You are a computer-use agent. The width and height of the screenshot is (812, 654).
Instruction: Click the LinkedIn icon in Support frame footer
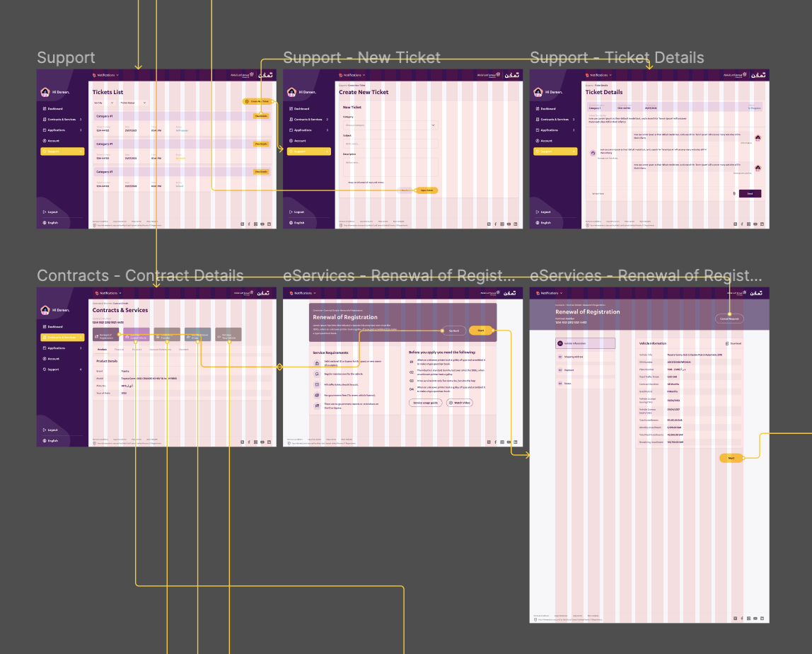269,224
